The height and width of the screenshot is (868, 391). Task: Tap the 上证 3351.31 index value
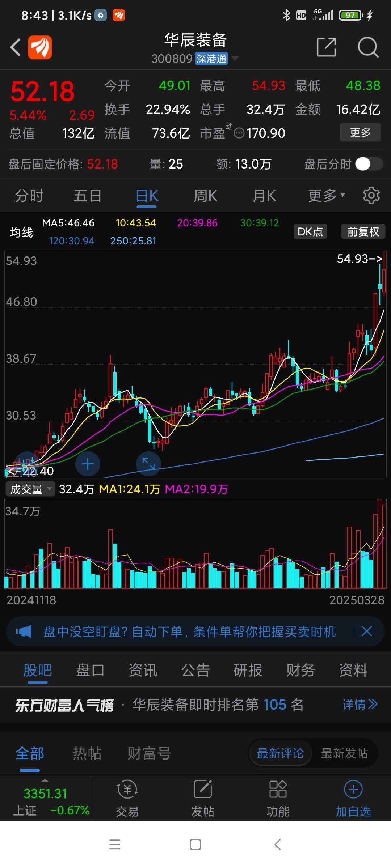pos(45,793)
